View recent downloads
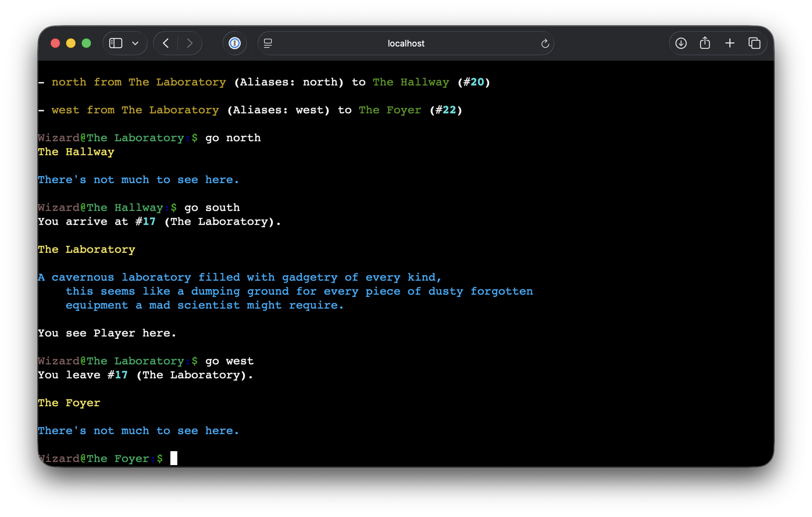This screenshot has height=517, width=812. pyautogui.click(x=681, y=43)
